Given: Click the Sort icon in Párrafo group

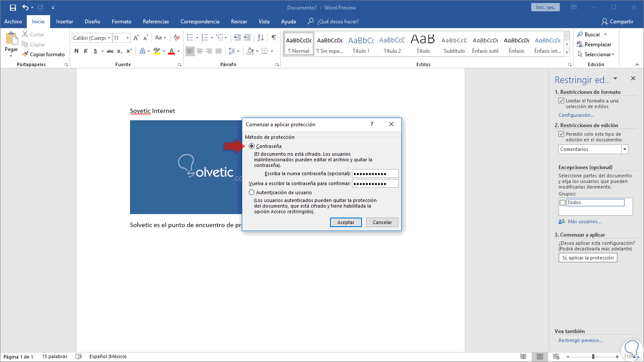Looking at the screenshot, I should [x=260, y=38].
